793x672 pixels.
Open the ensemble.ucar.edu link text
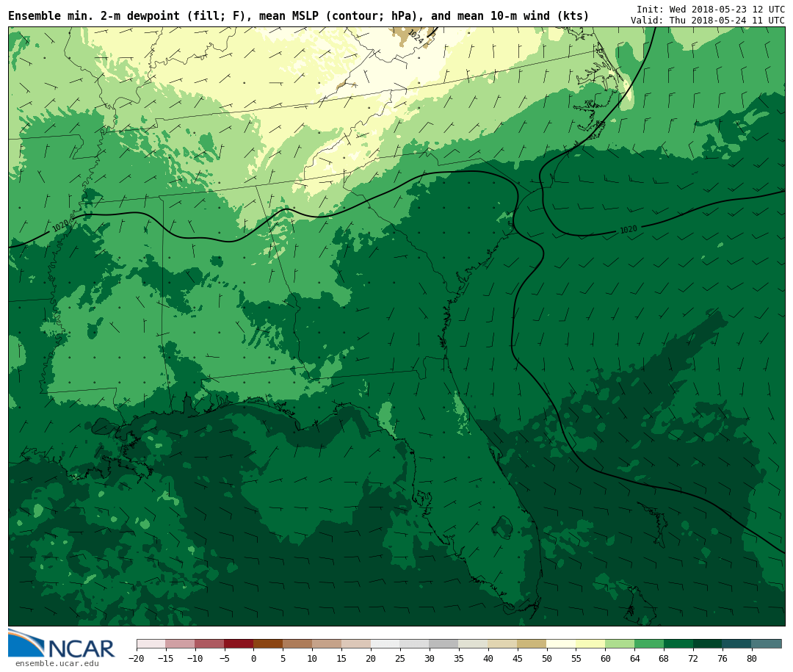pyautogui.click(x=57, y=663)
